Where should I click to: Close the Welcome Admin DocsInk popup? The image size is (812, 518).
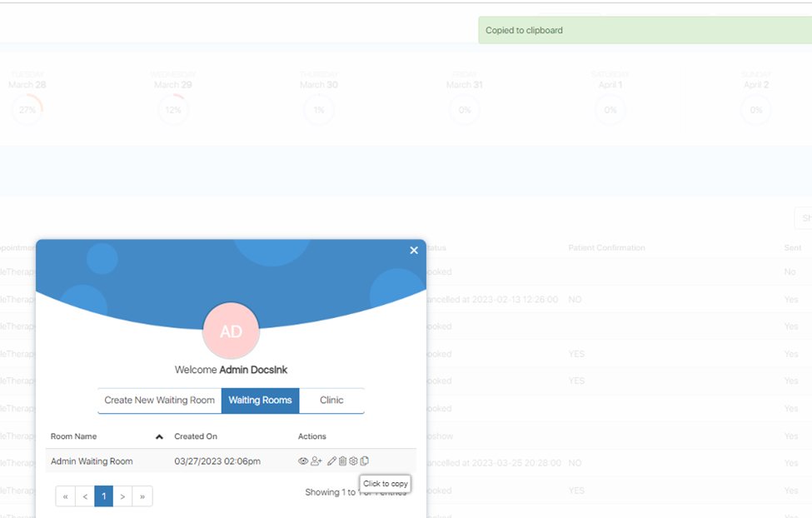(414, 250)
